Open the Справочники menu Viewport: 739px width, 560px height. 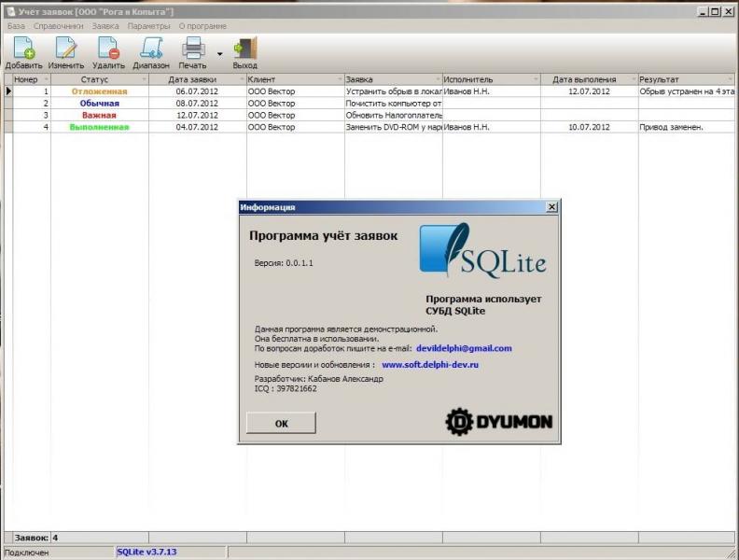(x=59, y=26)
